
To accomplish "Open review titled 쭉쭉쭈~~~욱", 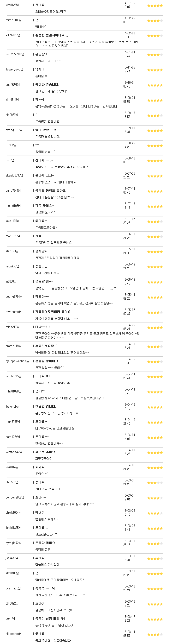I will [45, 588].
